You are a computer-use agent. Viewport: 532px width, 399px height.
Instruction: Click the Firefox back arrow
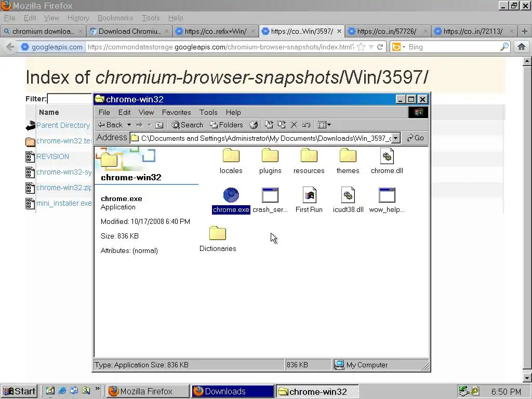coord(10,47)
